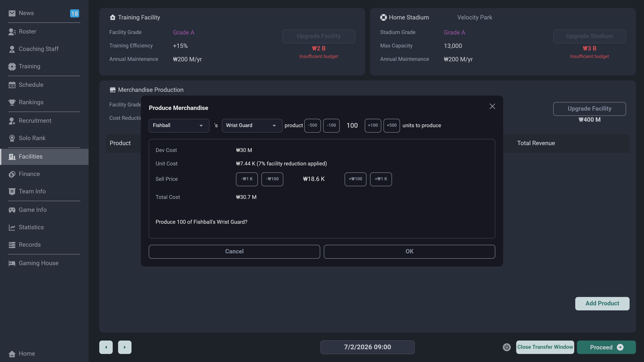Click the Training icon in sidebar

pyautogui.click(x=12, y=67)
